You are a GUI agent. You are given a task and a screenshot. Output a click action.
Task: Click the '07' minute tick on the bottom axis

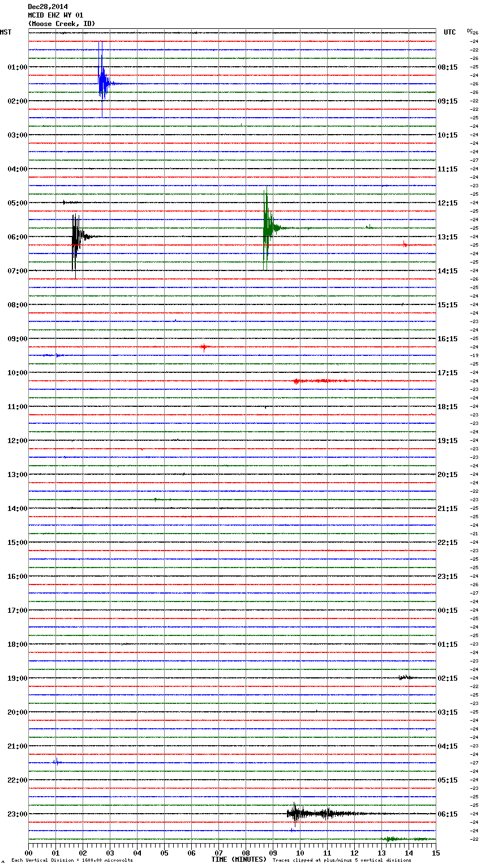pyautogui.click(x=218, y=853)
